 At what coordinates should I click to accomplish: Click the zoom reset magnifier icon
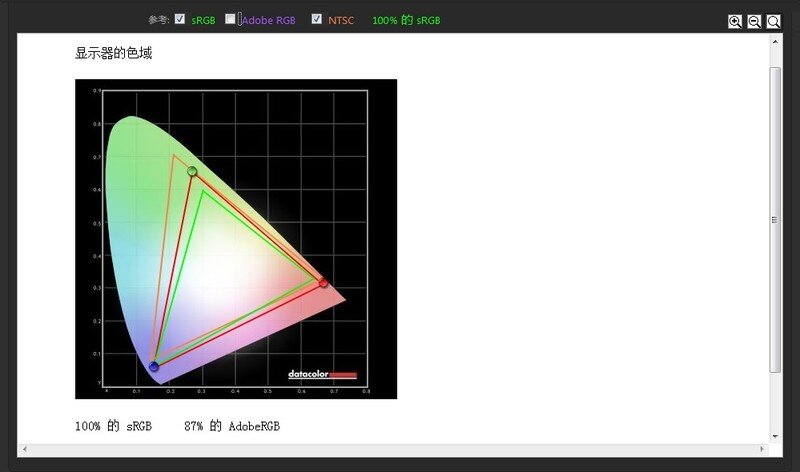[x=773, y=21]
